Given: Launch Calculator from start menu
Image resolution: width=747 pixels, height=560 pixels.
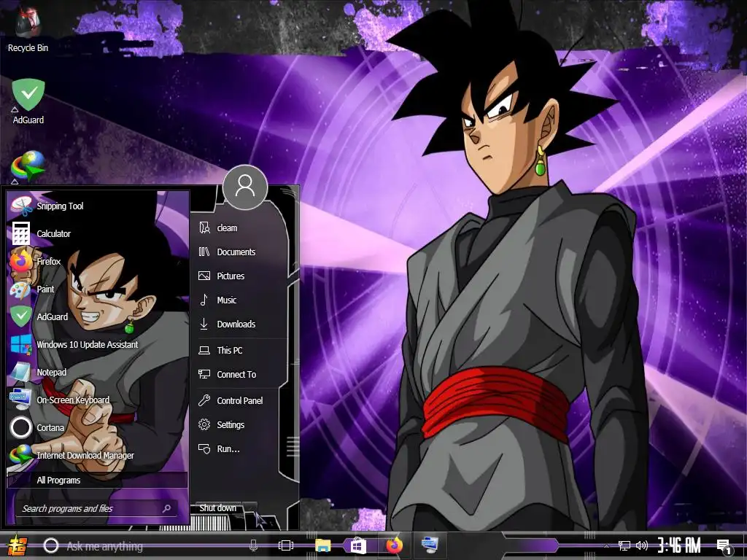Looking at the screenshot, I should click(x=97, y=233).
